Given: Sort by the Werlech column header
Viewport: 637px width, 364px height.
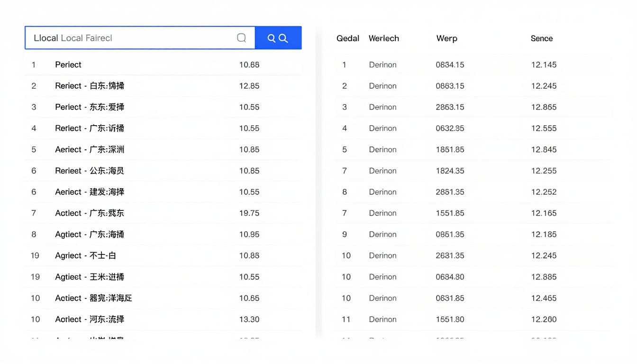Looking at the screenshot, I should tap(384, 38).
